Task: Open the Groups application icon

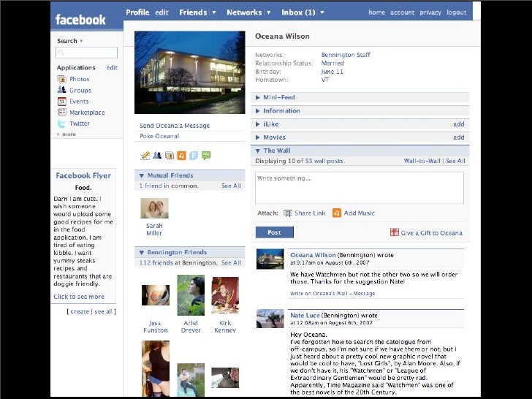Action: click(61, 90)
